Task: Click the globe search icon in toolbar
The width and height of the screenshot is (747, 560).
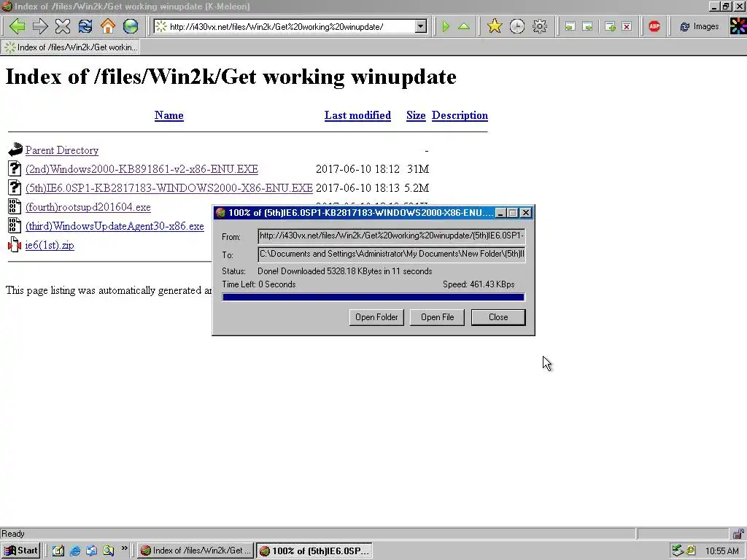Action: [131, 26]
